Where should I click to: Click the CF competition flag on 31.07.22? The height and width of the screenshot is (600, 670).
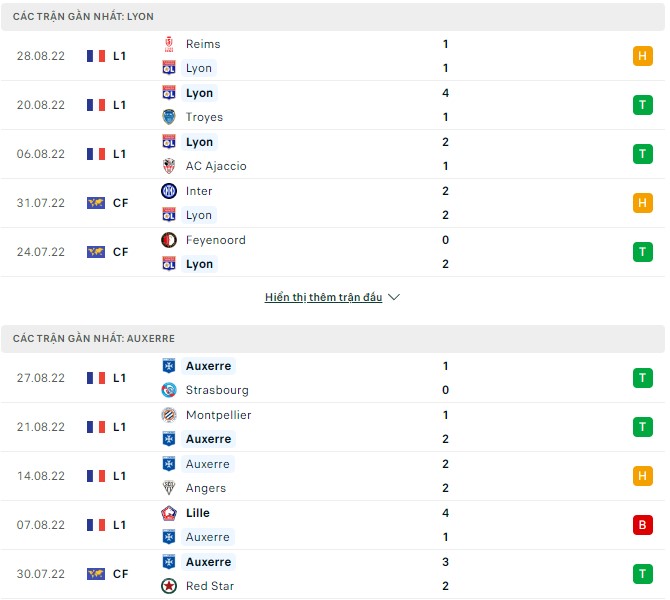[96, 203]
